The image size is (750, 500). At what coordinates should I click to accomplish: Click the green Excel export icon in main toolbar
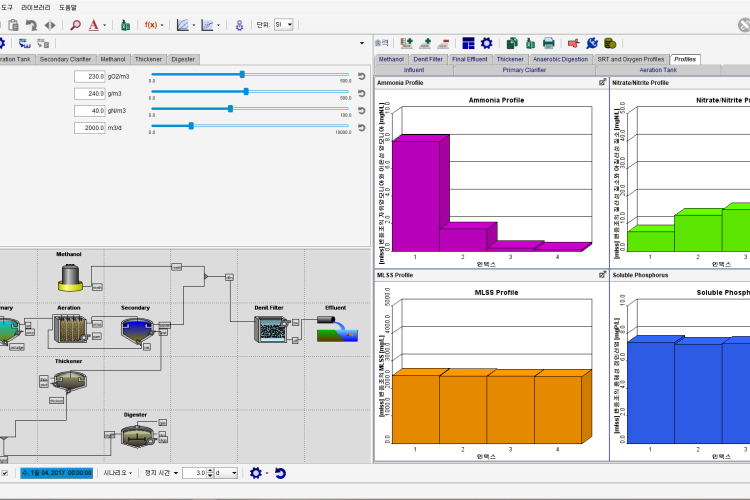[125, 25]
